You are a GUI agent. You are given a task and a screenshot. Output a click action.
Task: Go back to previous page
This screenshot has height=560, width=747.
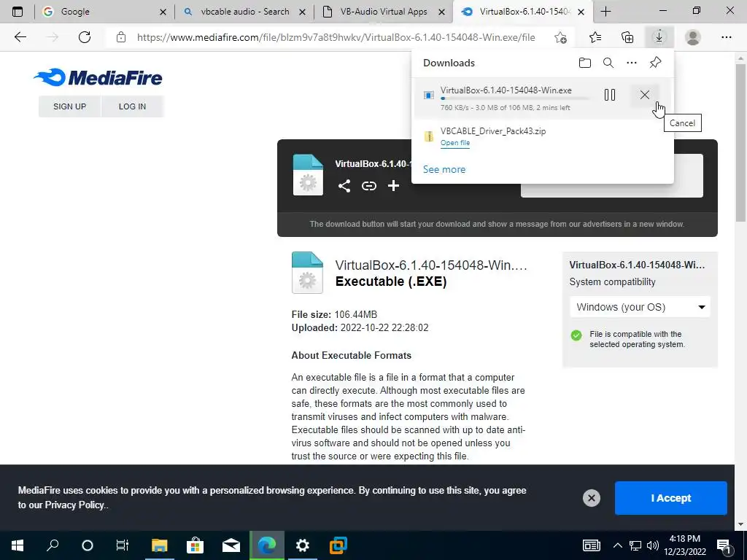[x=20, y=37]
